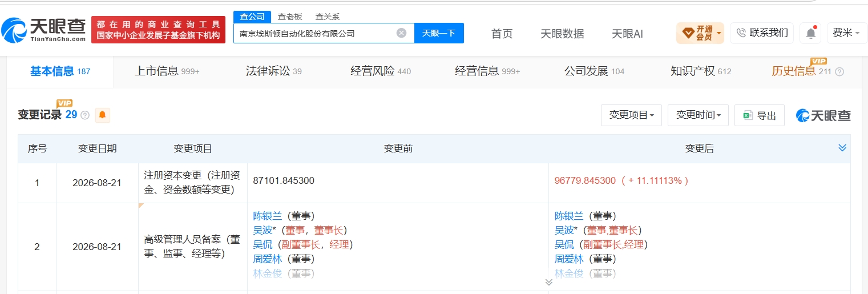Open 陈银兰 link in 变更前 column
The height and width of the screenshot is (294, 868).
[x=267, y=216]
